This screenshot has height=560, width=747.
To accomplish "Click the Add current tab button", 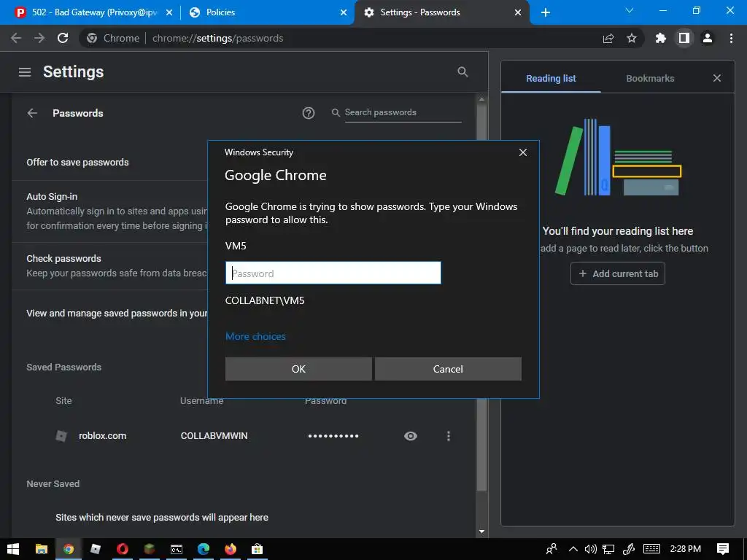I will [x=617, y=273].
